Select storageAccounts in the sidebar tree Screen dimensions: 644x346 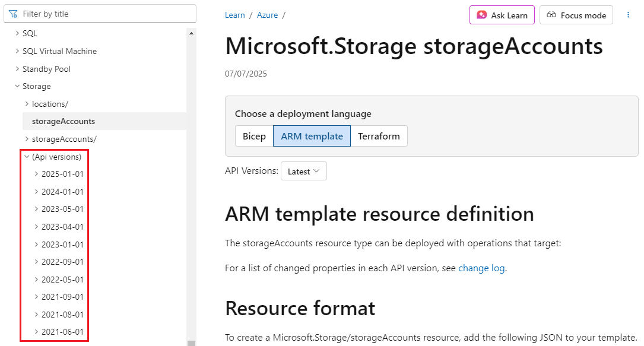point(64,121)
